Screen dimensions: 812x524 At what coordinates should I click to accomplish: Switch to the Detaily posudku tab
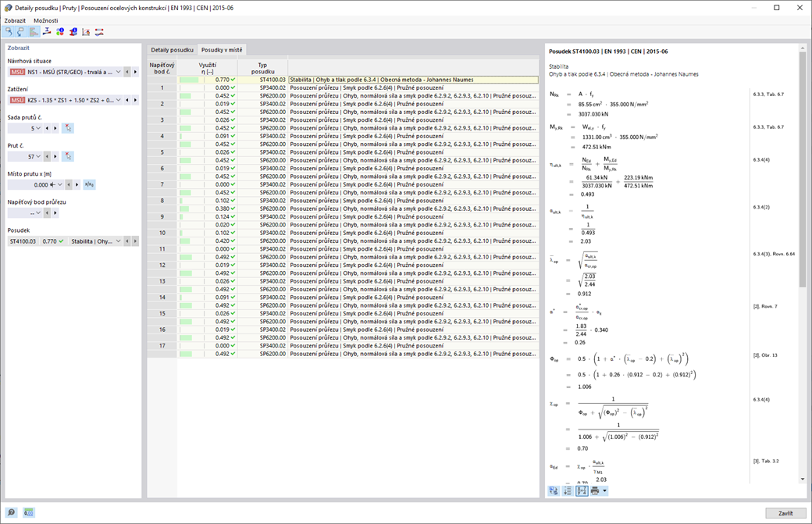[172, 50]
